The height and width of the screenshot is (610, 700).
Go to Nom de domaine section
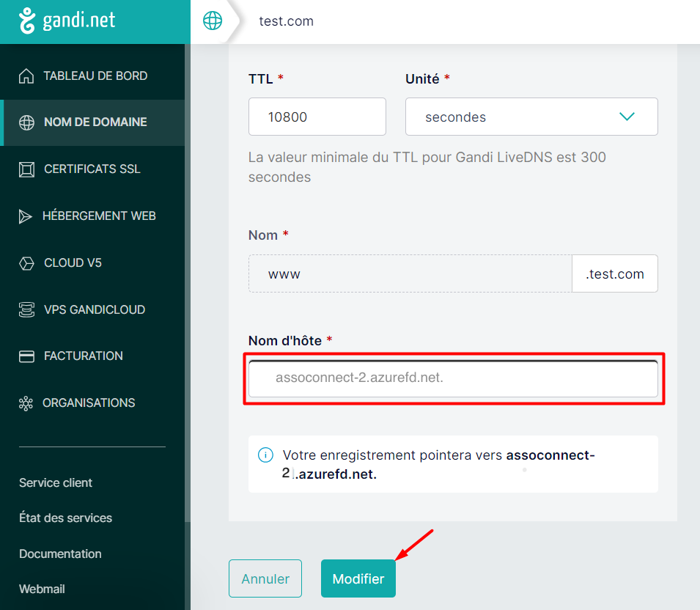[x=92, y=122]
